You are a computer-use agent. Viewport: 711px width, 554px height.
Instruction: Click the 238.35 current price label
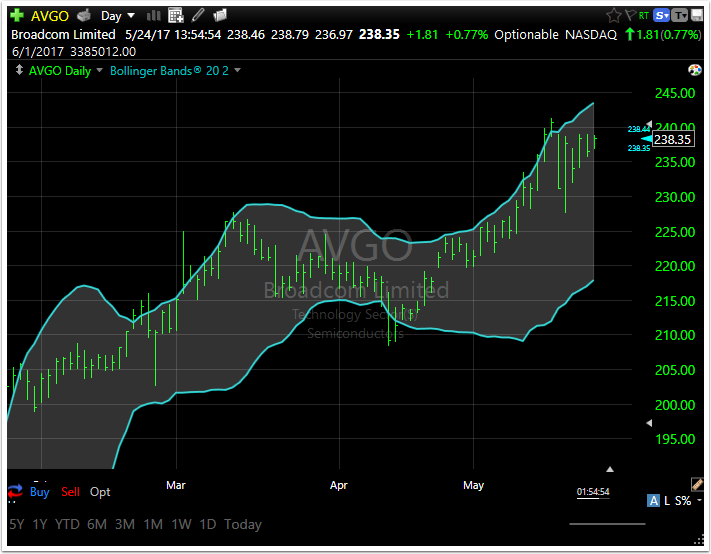click(x=673, y=140)
